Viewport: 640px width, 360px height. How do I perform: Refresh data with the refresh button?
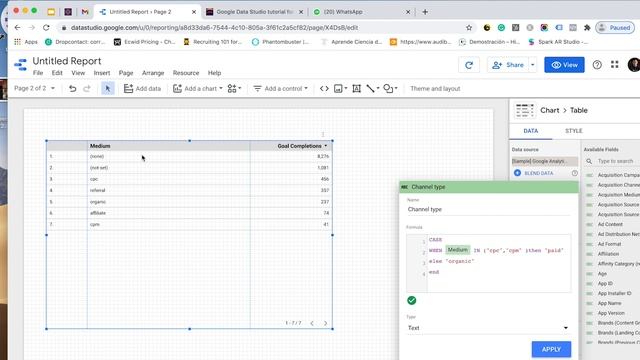tap(469, 65)
